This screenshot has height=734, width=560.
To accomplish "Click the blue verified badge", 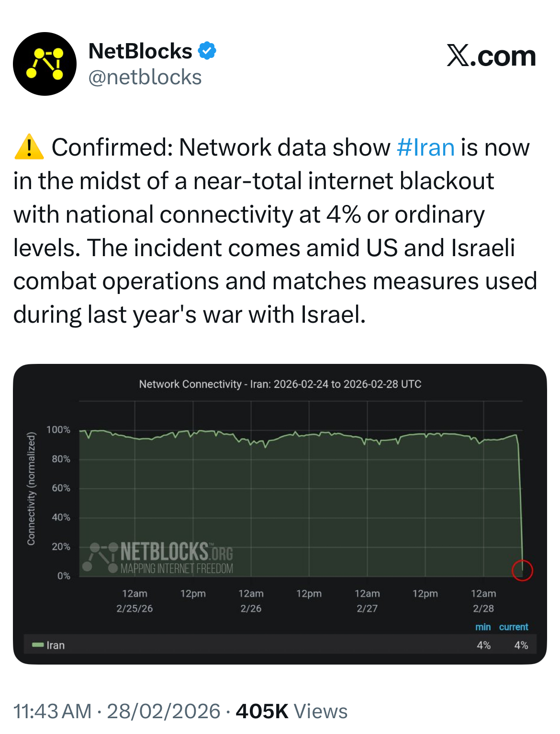I will point(207,51).
